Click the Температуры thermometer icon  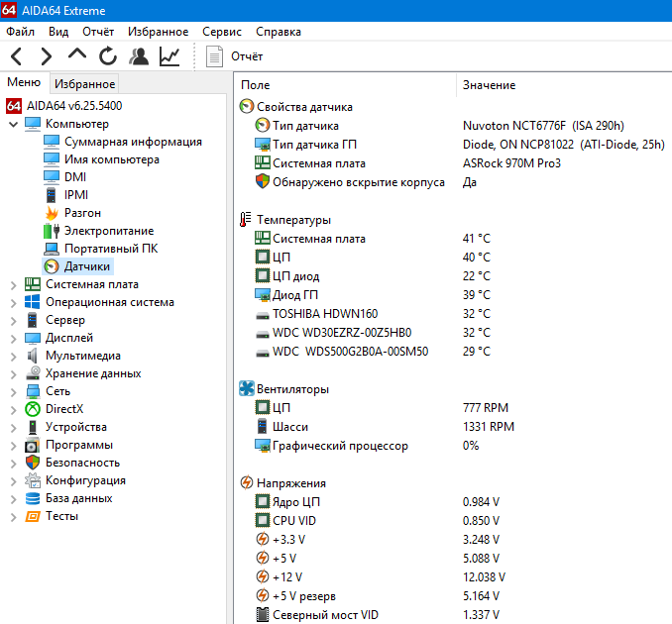pyautogui.click(x=246, y=219)
